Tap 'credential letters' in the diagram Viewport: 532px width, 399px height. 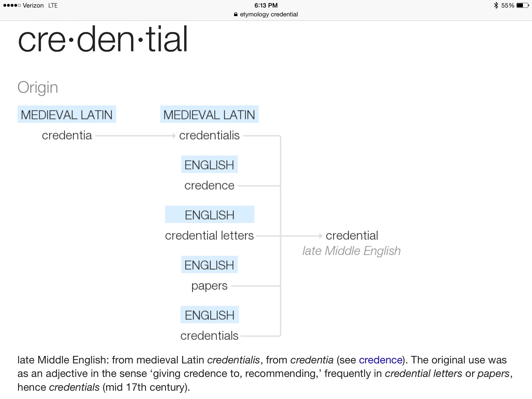click(x=209, y=236)
